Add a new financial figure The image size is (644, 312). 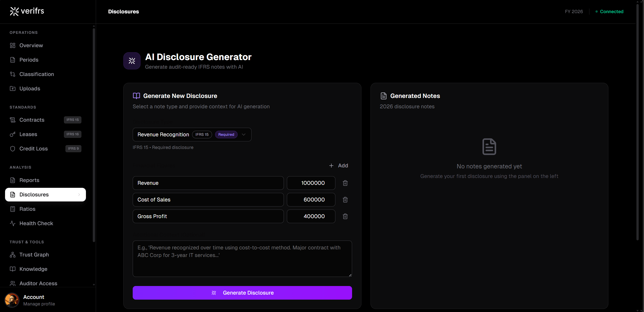click(x=339, y=166)
